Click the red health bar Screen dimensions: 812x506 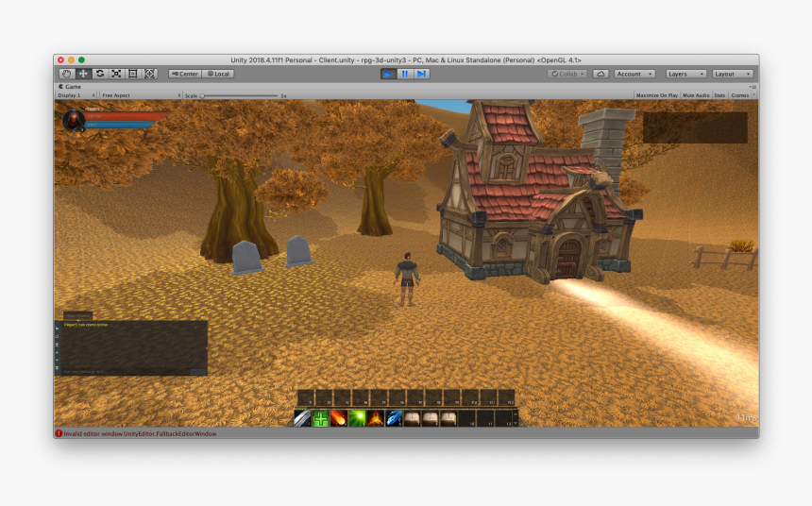coord(127,116)
